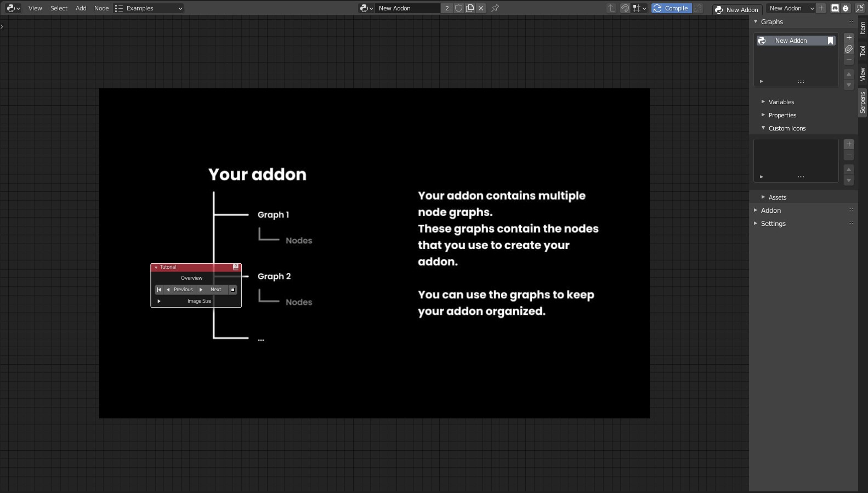The image size is (868, 493).
Task: Switch to the Serpens sidebar tab
Action: tap(863, 103)
